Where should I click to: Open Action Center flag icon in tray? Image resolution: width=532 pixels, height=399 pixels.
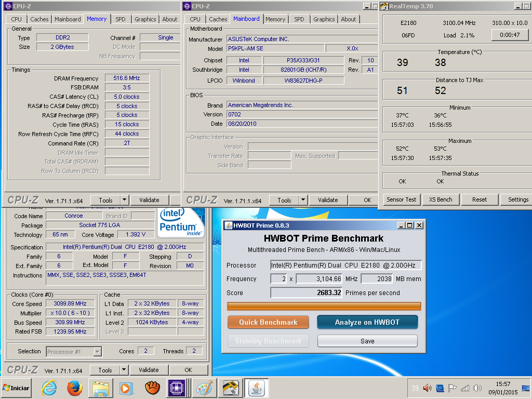point(452,388)
